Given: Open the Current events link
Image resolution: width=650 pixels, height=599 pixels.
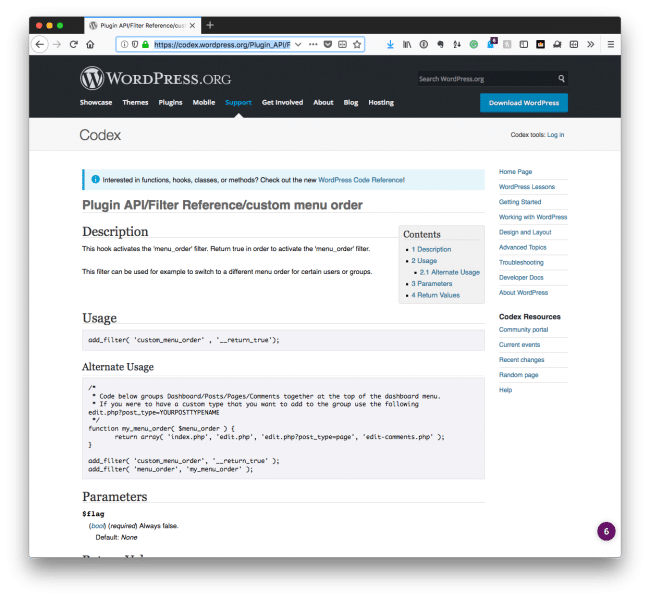Looking at the screenshot, I should click(519, 345).
